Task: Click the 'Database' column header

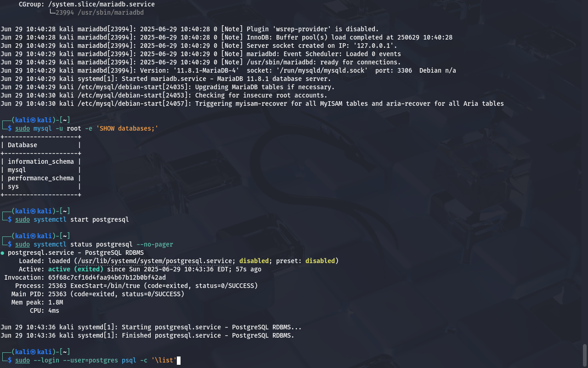Action: click(23, 145)
